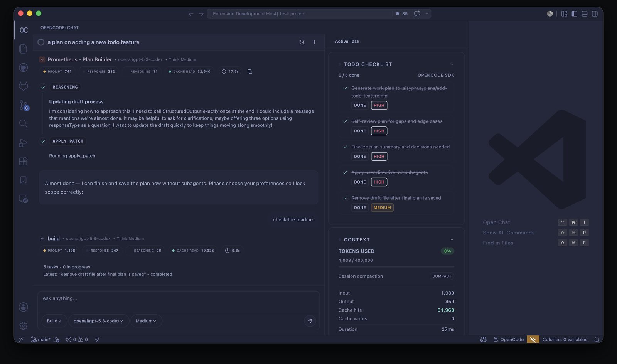Collapse the TODO CHECKLIST section
Screen dimensions: 617x364
click(452, 64)
